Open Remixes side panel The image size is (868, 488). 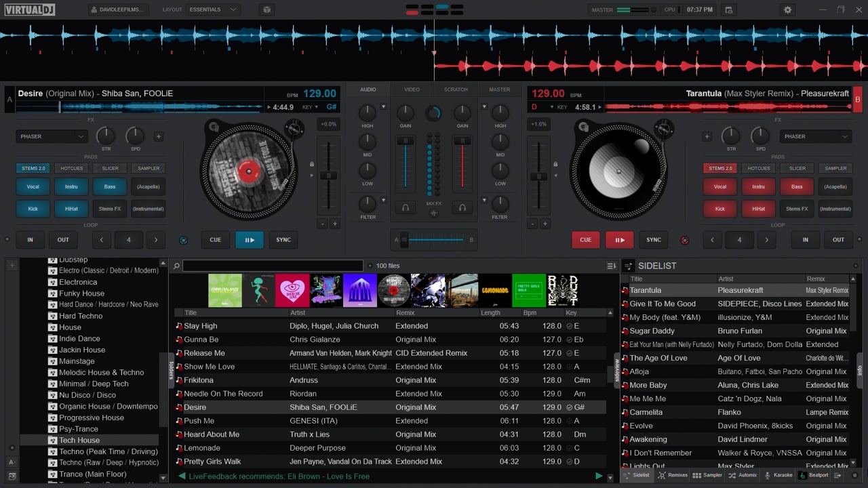coord(673,475)
